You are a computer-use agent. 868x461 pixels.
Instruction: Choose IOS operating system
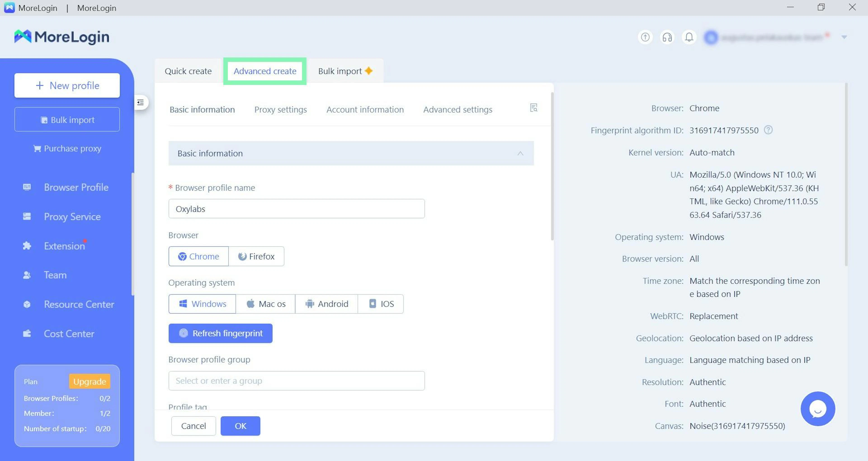tap(381, 304)
